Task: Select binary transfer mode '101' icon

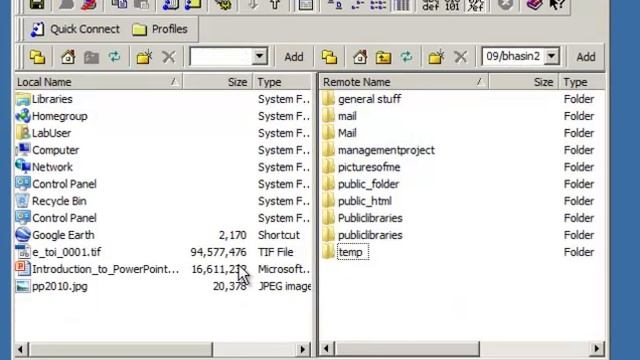Action: 452,5
